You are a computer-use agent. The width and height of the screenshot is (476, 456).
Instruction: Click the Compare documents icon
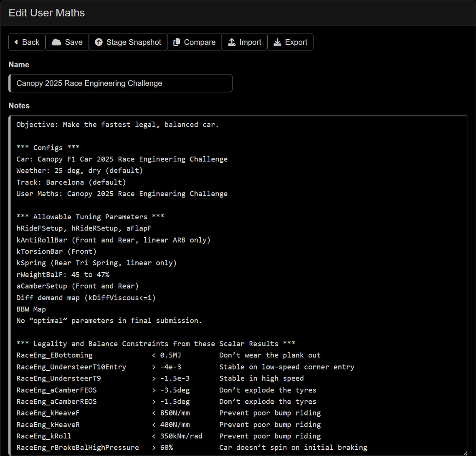177,42
